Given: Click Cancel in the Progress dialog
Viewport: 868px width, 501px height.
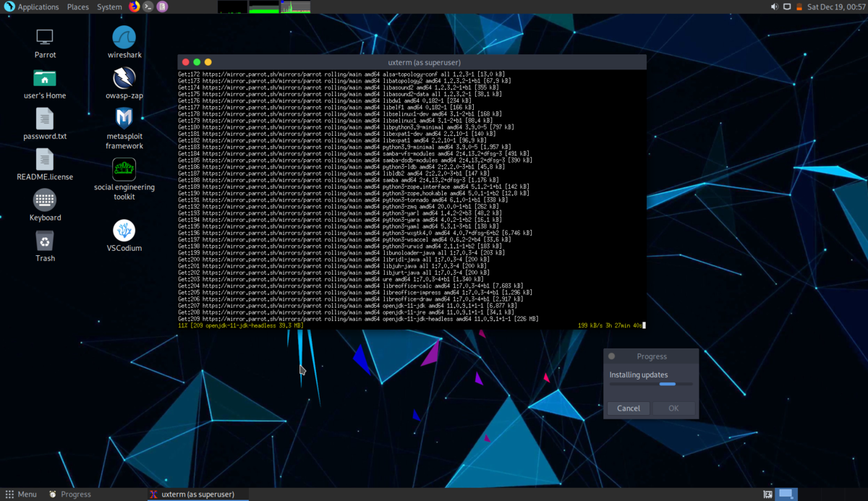Looking at the screenshot, I should pos(629,408).
